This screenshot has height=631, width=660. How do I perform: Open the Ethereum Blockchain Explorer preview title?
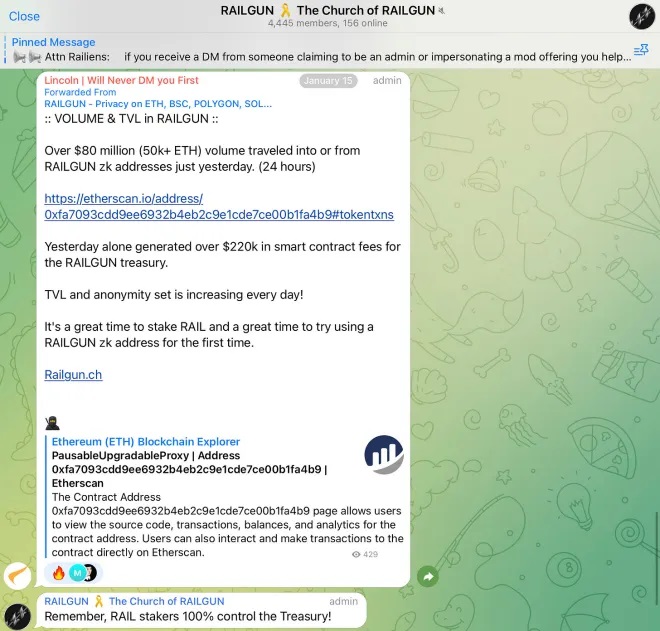pyautogui.click(x=146, y=442)
